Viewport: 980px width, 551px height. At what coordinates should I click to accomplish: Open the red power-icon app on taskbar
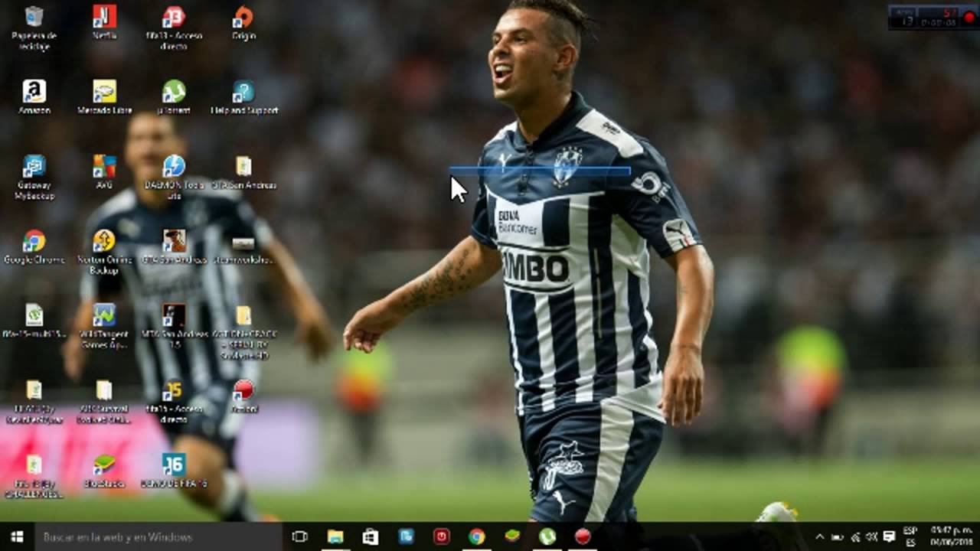tap(441, 536)
